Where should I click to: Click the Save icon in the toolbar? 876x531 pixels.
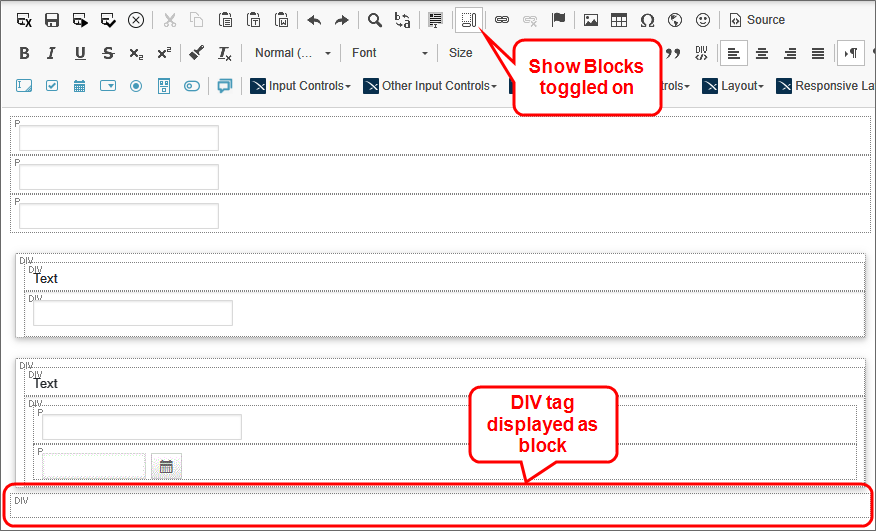click(52, 20)
